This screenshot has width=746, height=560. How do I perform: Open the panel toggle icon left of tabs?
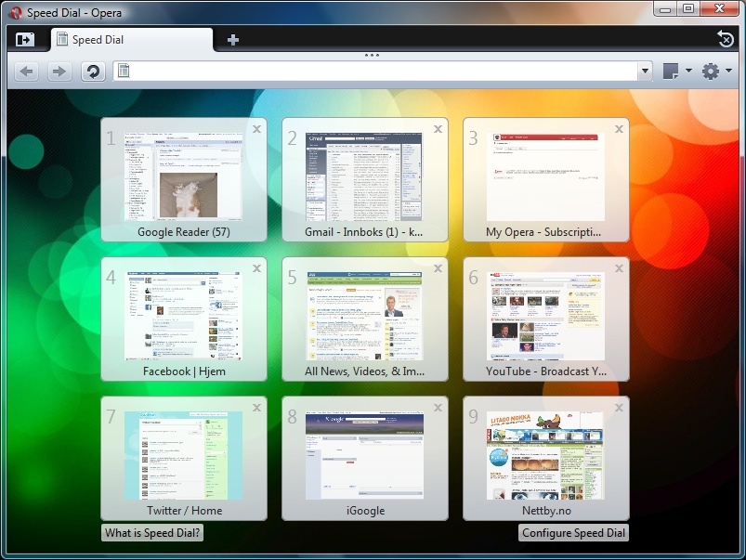(25, 40)
